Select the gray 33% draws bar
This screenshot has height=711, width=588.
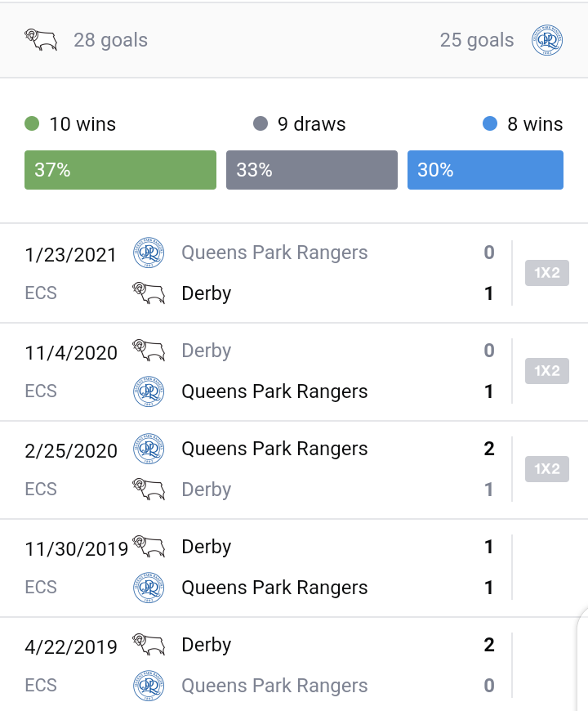click(x=312, y=170)
